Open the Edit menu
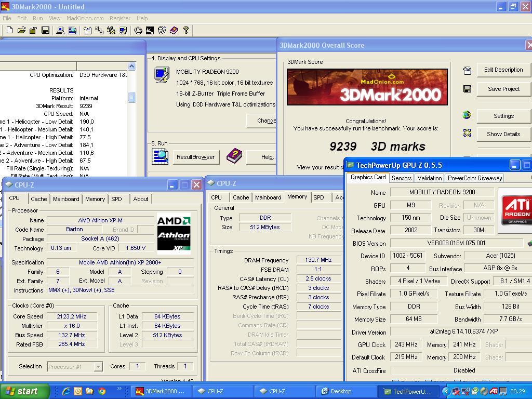Image resolution: width=532 pixels, height=399 pixels. (x=22, y=18)
